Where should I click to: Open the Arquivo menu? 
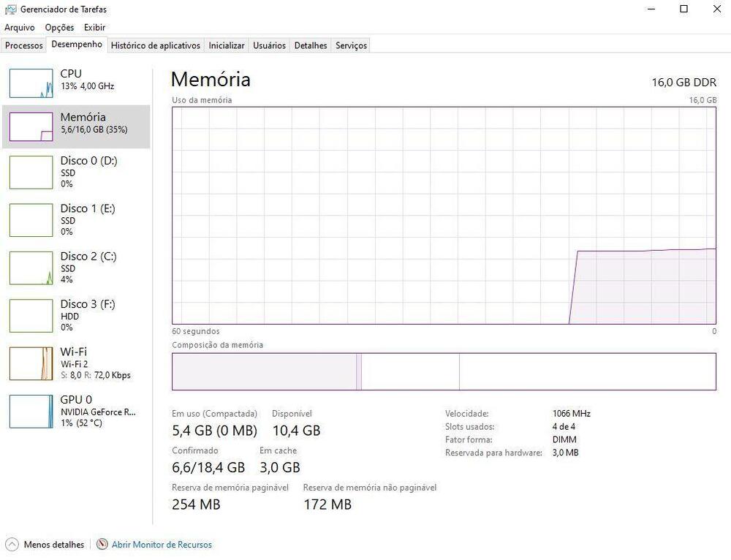20,28
